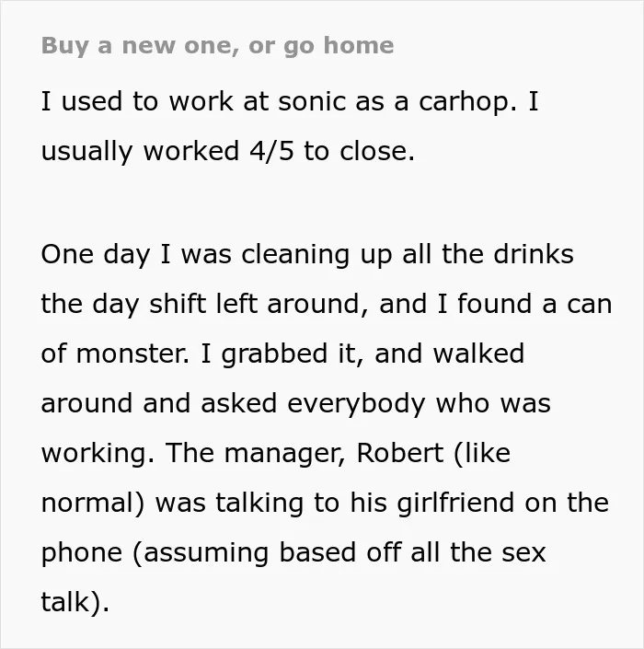Click the words "day shift"

[149, 304]
